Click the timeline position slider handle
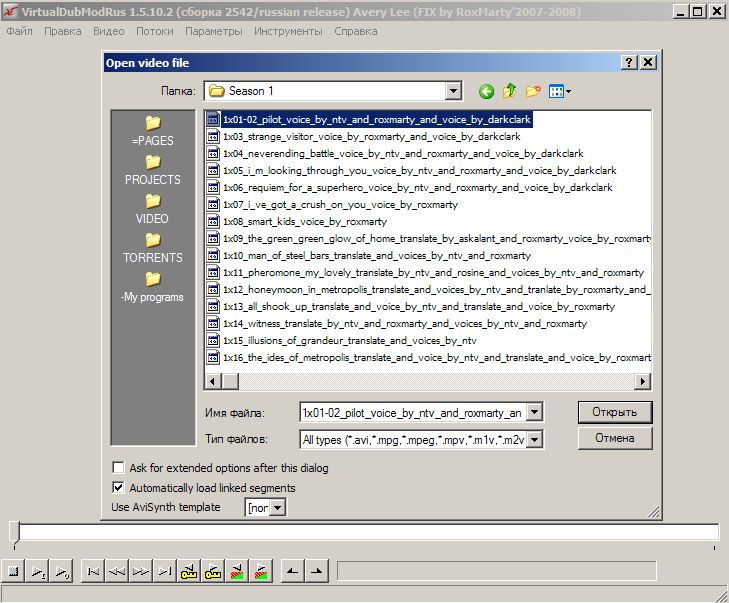 (x=14, y=534)
